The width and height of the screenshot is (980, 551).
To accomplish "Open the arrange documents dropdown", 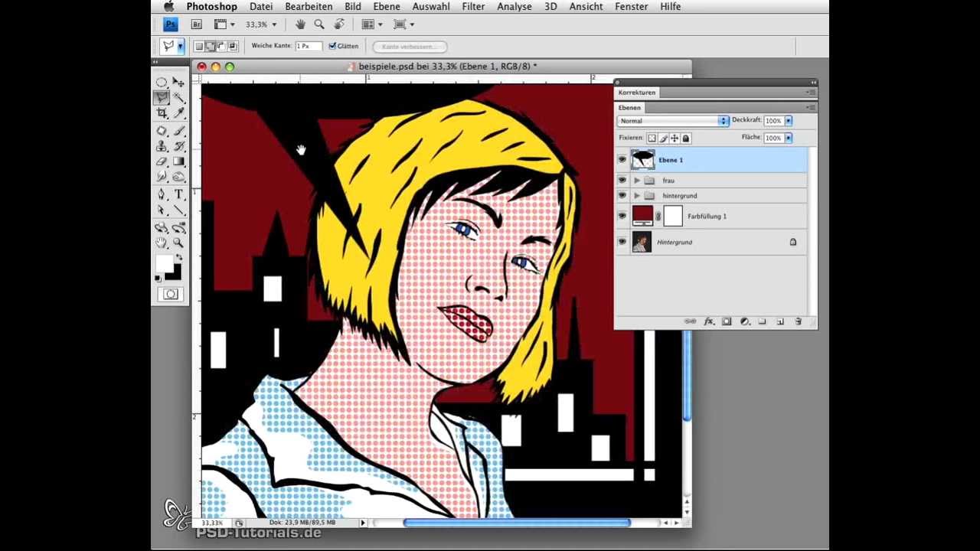I will click(372, 24).
